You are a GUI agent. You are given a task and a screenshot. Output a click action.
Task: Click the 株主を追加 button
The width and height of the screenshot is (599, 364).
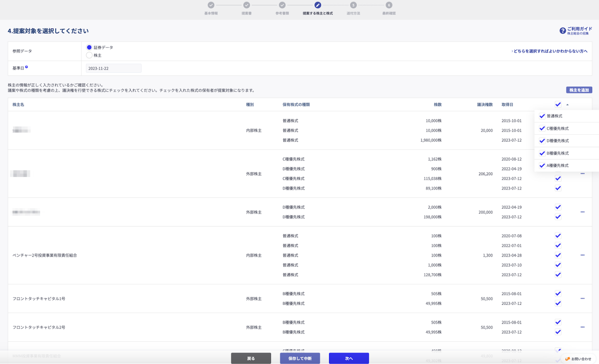click(579, 90)
